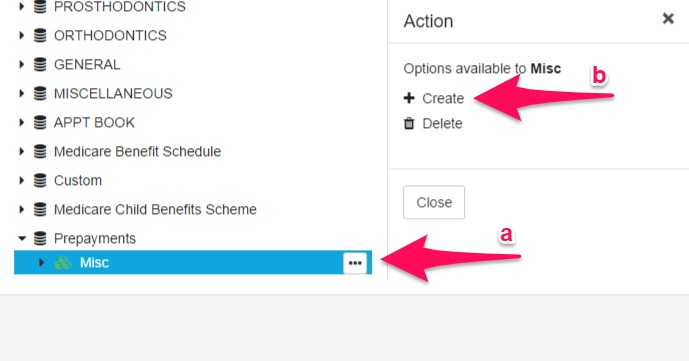
Task: Expand the Misc sub-item arrow
Action: tap(41, 263)
